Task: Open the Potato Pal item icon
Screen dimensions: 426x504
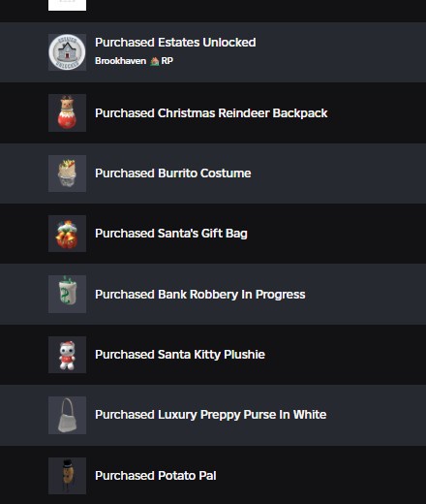Action: [67, 476]
